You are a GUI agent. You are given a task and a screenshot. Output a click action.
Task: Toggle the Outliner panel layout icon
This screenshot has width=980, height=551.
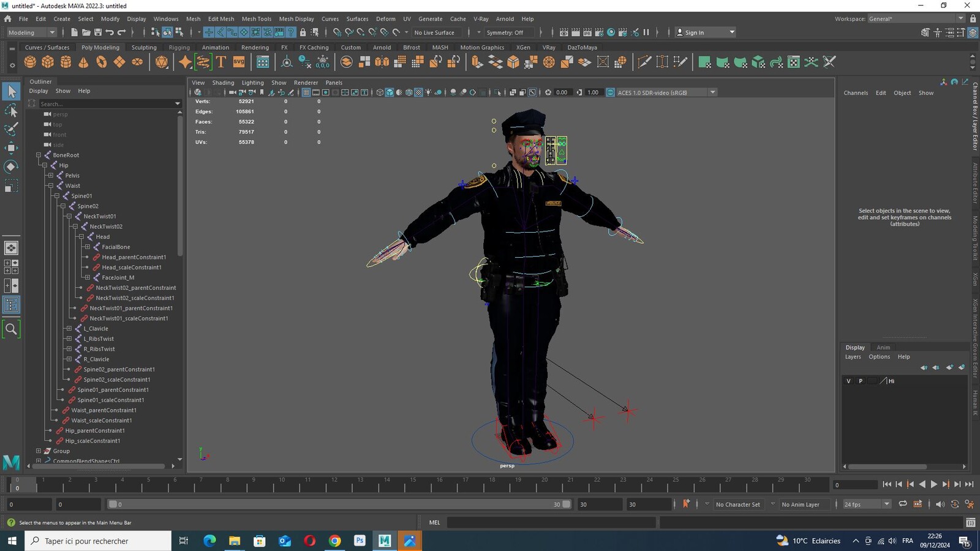pos(11,305)
